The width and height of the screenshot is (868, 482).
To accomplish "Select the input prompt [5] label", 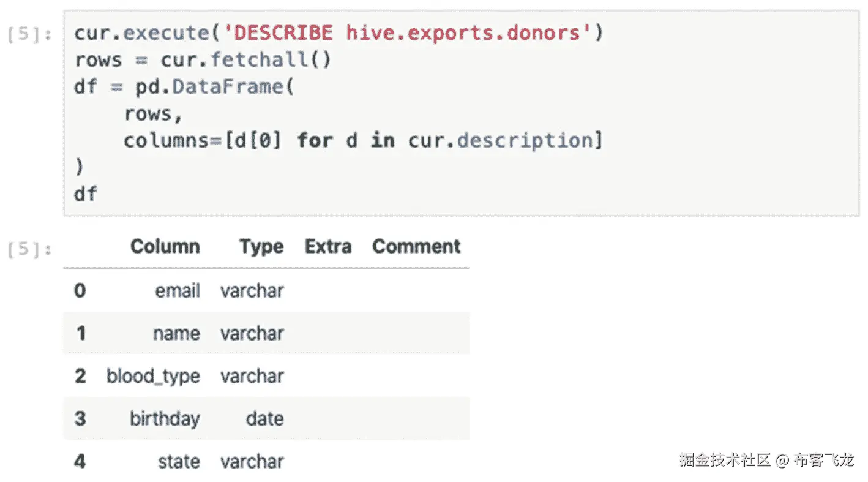I will pyautogui.click(x=30, y=34).
